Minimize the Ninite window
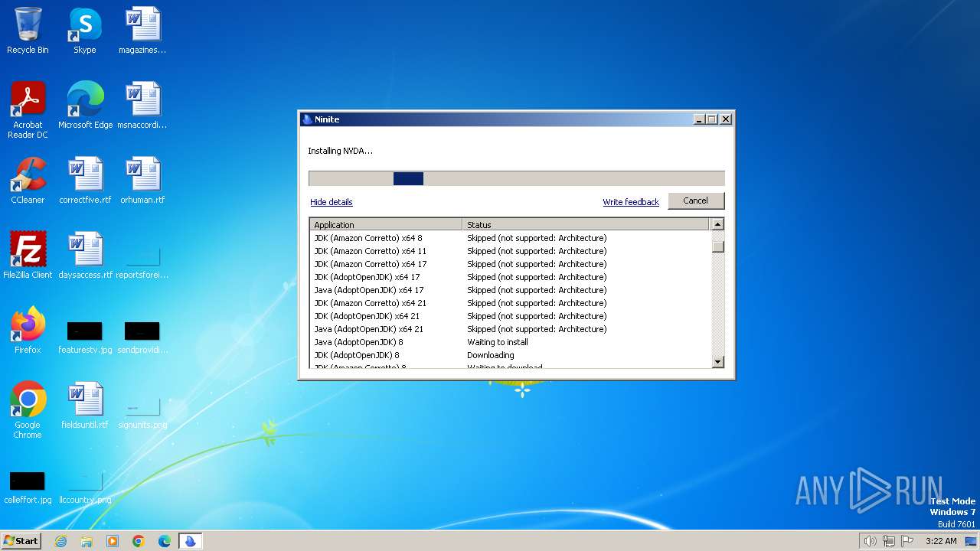Image resolution: width=980 pixels, height=551 pixels. point(699,119)
